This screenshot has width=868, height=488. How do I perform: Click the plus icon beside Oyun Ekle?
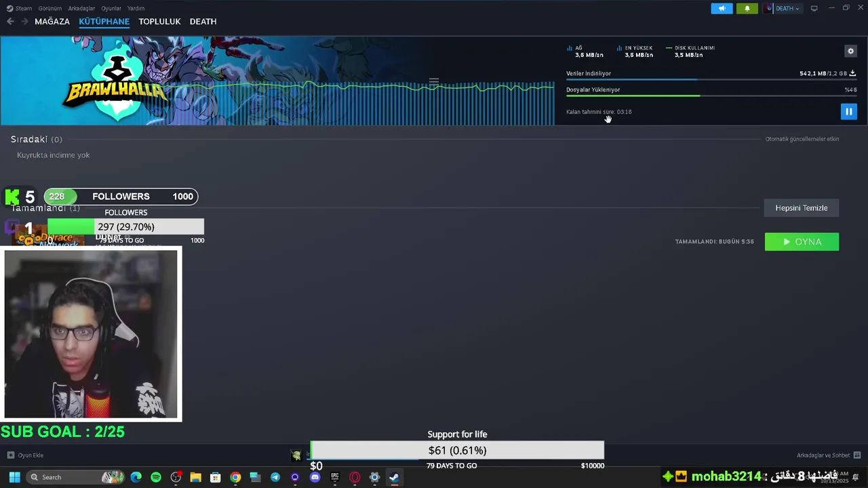tap(10, 455)
